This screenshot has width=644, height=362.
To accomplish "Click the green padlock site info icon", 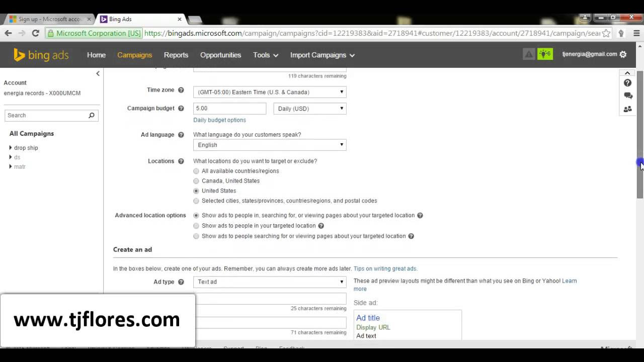I will [50, 33].
